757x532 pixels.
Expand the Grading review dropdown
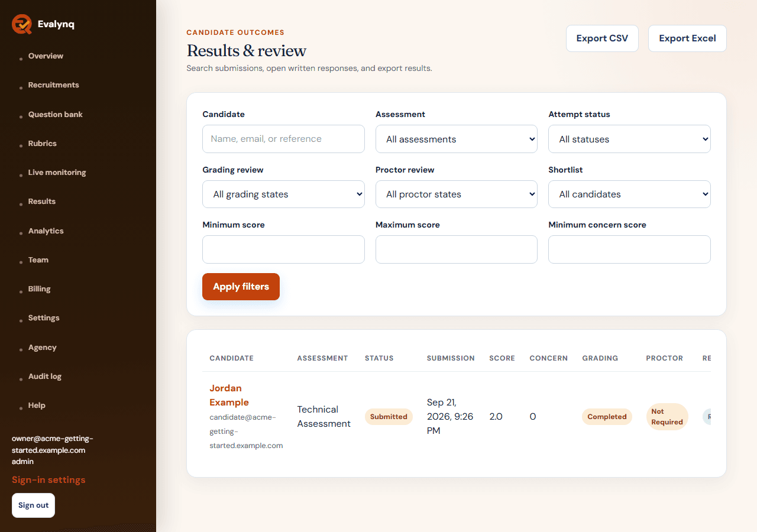tap(283, 194)
